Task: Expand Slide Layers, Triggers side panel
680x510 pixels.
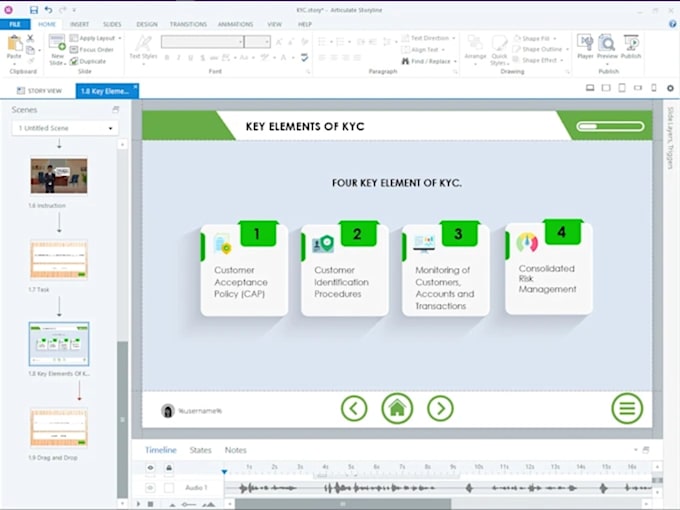Action: pyautogui.click(x=670, y=137)
